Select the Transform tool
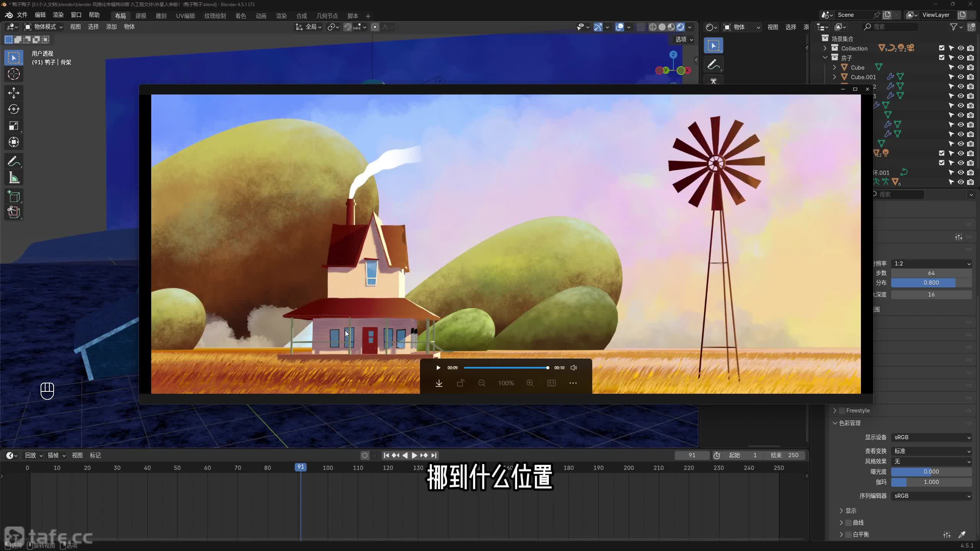Image resolution: width=980 pixels, height=551 pixels. [14, 142]
